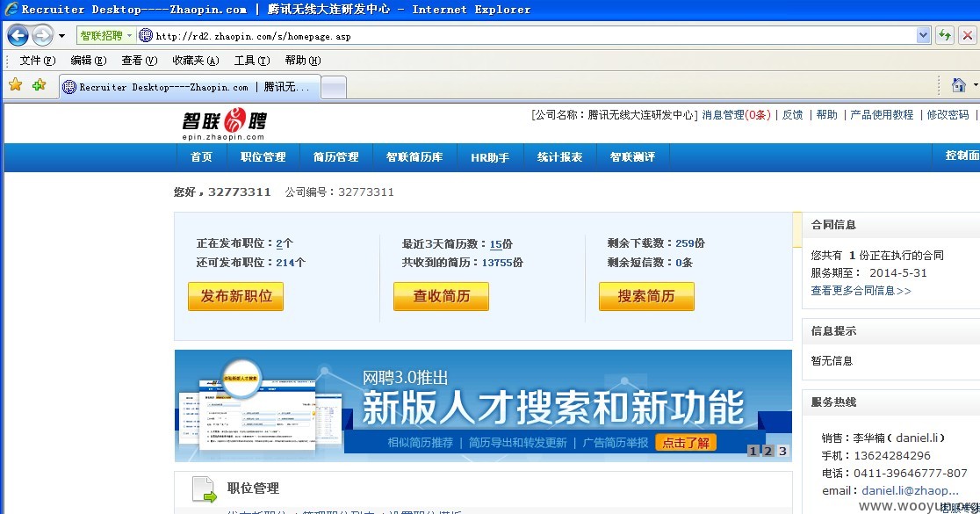Click the 新版人才搜索和新功能 banner image
Screen dimensions: 980x514
click(x=483, y=406)
